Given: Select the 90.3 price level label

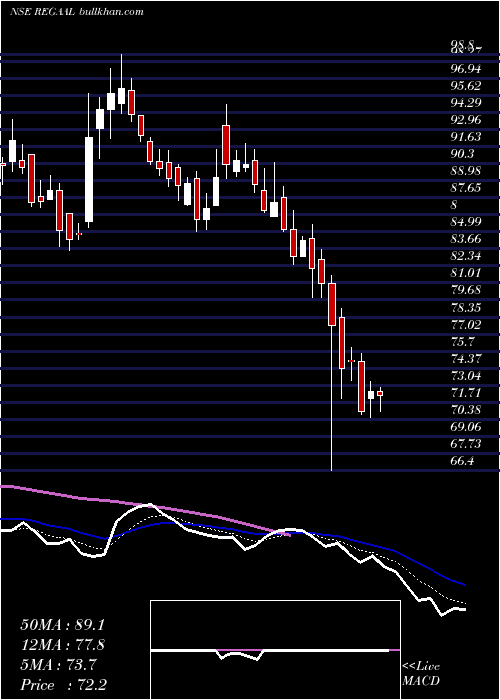Looking at the screenshot, I should click(462, 154).
